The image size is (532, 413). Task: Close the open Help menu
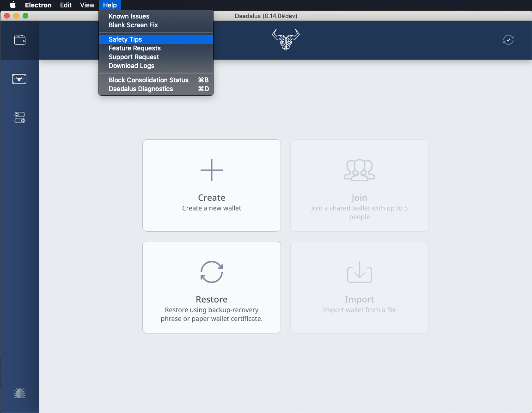click(110, 5)
